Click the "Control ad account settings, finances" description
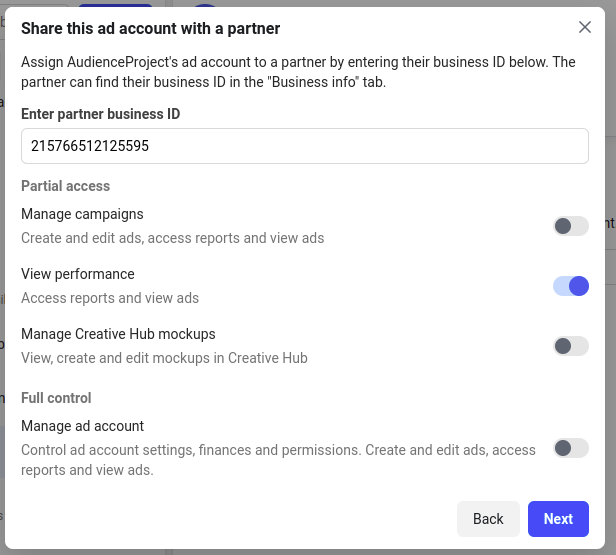This screenshot has height=555, width=616. (278, 460)
